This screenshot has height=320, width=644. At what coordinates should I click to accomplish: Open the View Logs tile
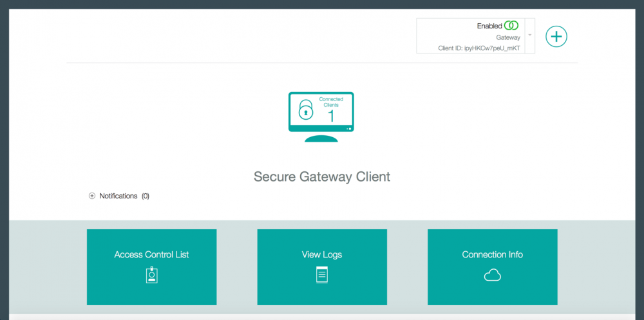tap(322, 267)
